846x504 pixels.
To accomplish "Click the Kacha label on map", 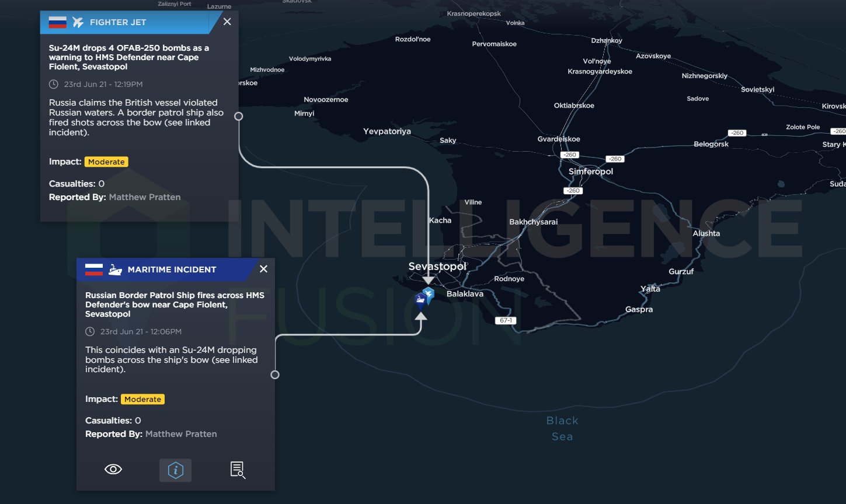I will coord(440,220).
